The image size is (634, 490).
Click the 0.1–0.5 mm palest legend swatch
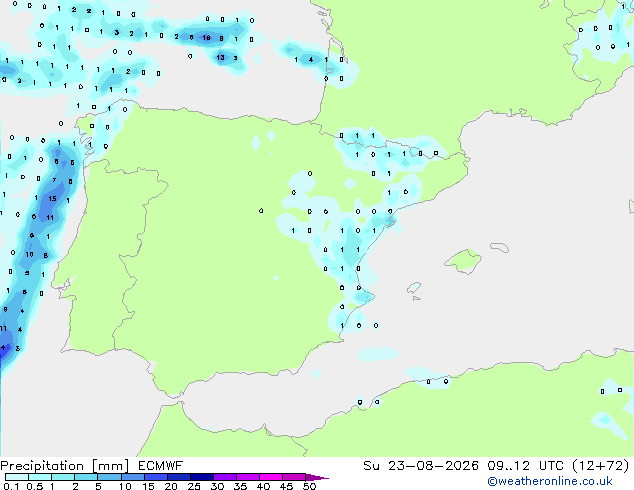17,477
